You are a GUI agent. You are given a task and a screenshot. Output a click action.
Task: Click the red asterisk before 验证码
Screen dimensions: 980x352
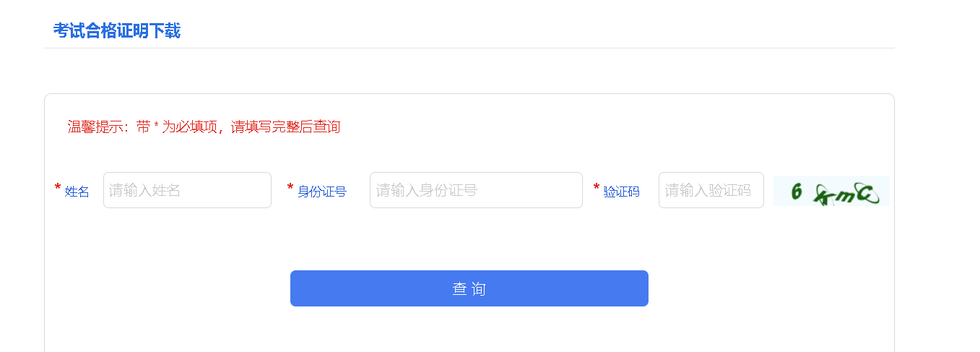tap(597, 188)
